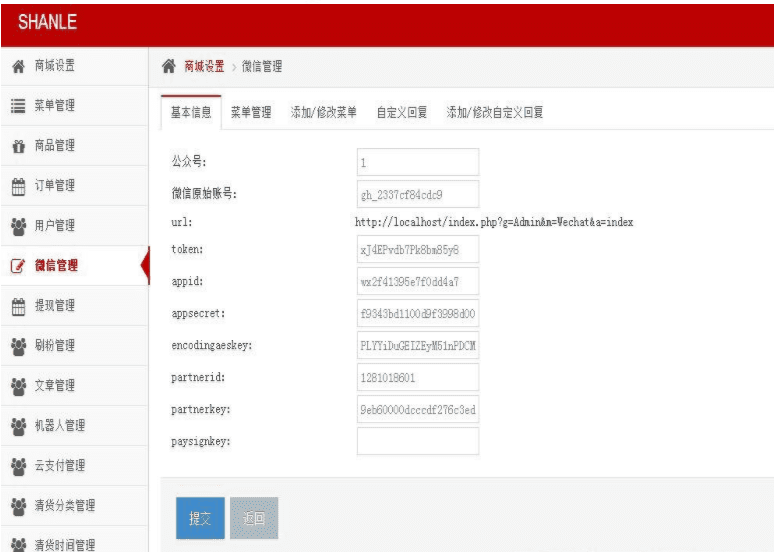Open 商城设置 in the sidebar
774x552 pixels.
pyautogui.click(x=74, y=66)
